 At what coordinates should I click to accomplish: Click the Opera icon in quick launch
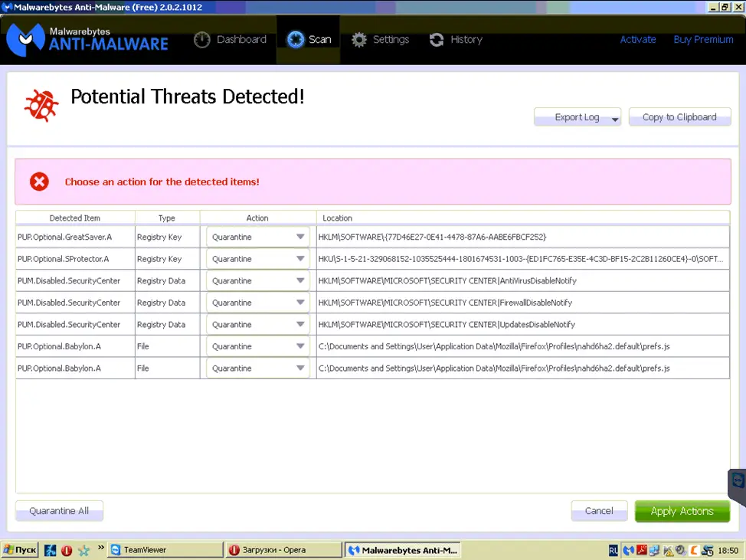(67, 550)
